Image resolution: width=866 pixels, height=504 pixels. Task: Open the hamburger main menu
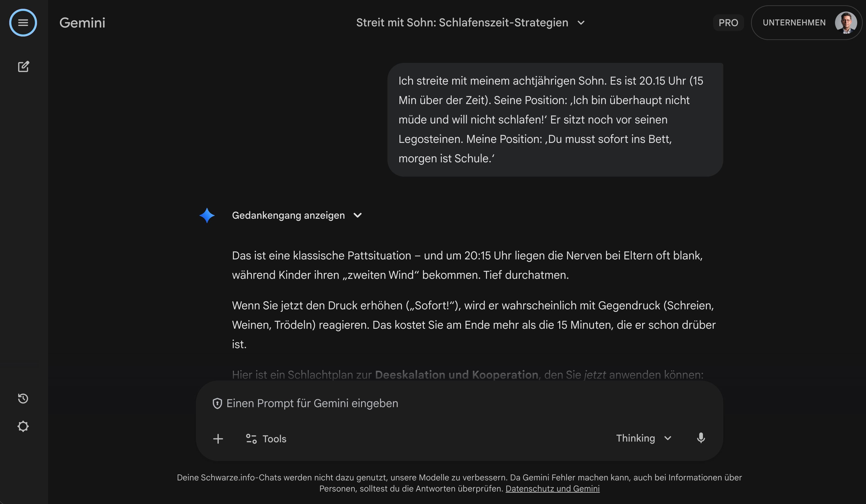coord(23,23)
